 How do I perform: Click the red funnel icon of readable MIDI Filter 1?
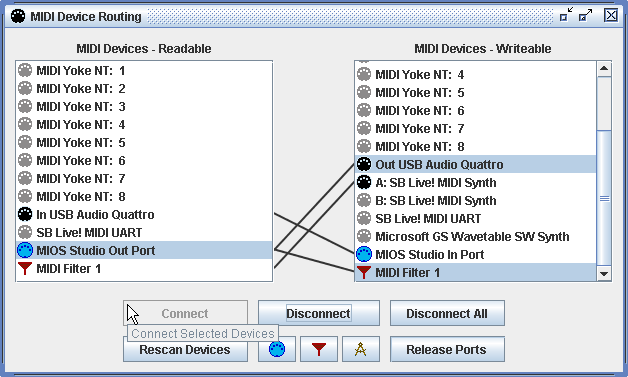(25, 268)
